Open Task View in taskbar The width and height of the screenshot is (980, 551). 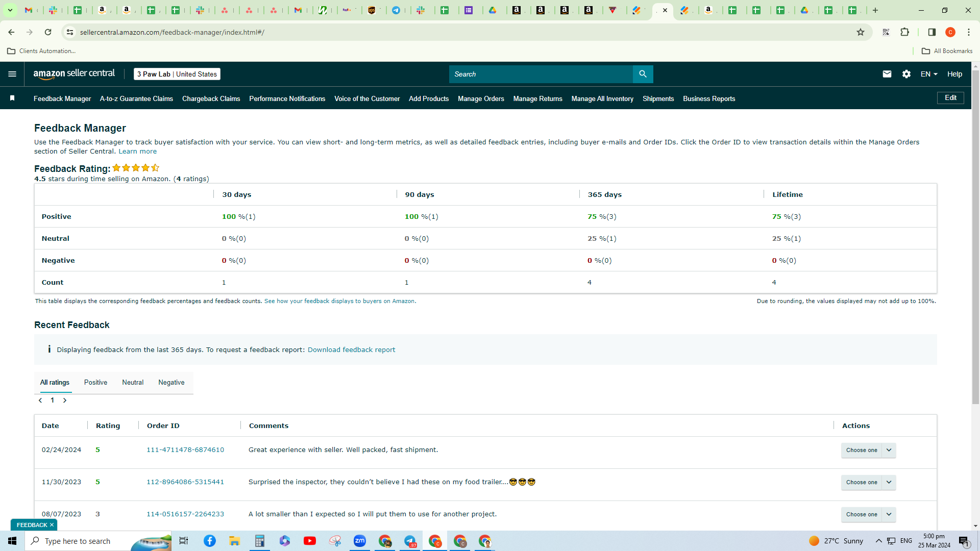(x=184, y=541)
